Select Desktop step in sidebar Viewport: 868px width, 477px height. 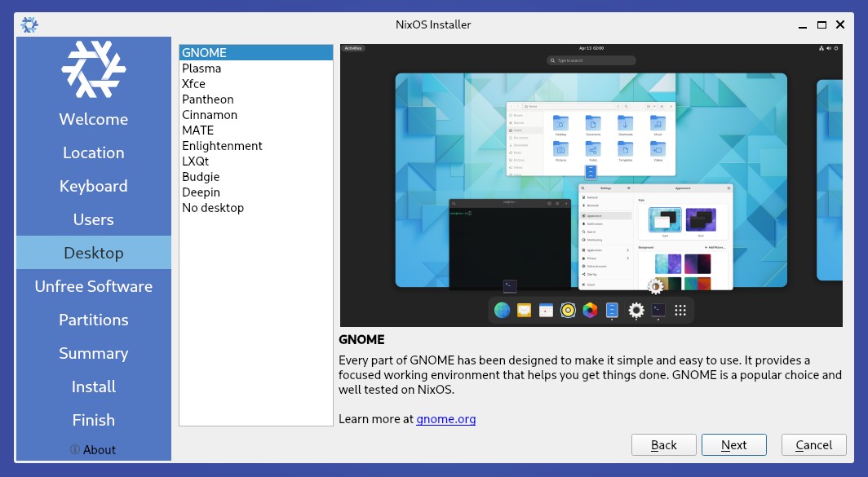(94, 253)
